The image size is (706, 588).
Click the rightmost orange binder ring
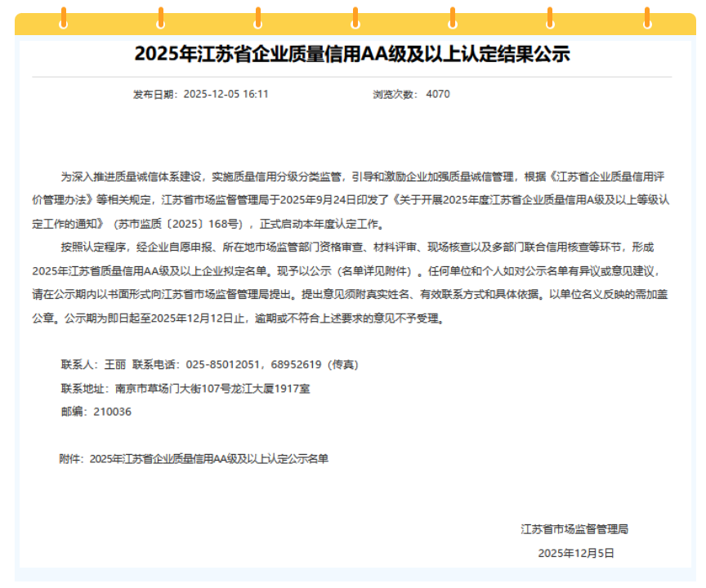(647, 16)
